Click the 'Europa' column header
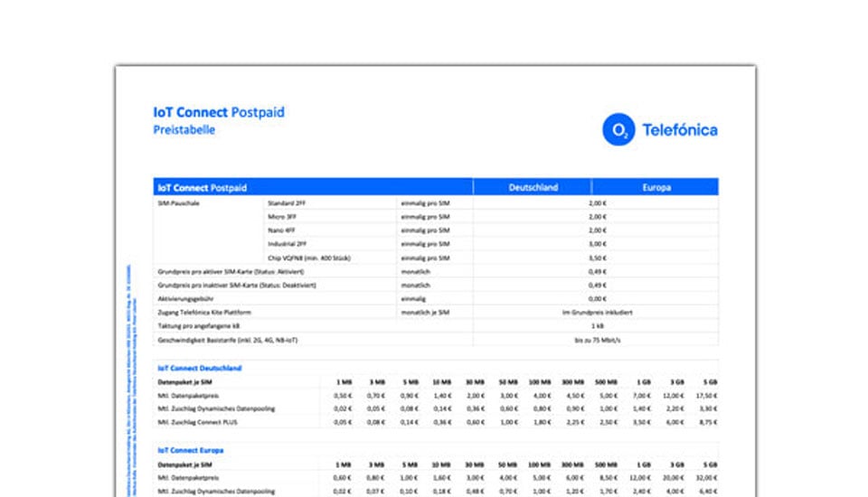The height and width of the screenshot is (497, 868). 656,187
